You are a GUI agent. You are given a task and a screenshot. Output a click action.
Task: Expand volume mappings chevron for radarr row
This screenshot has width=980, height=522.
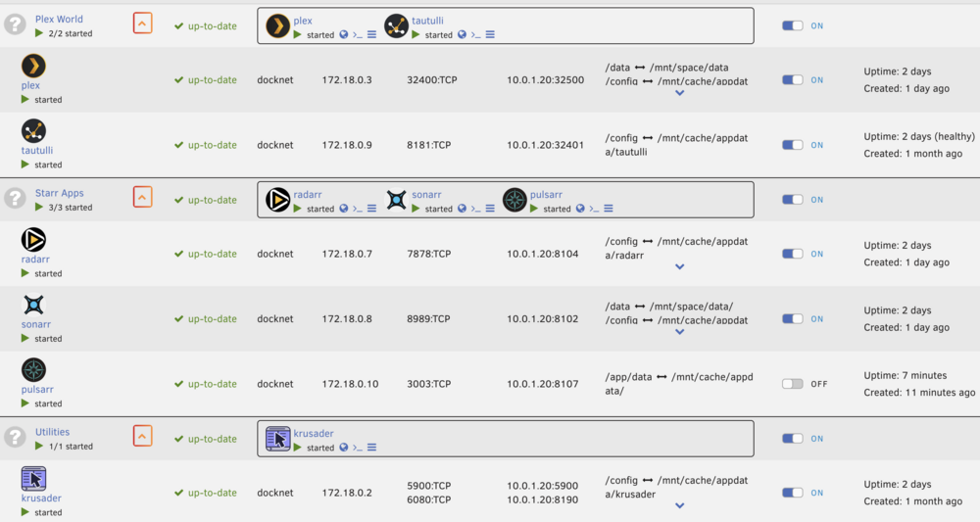680,266
